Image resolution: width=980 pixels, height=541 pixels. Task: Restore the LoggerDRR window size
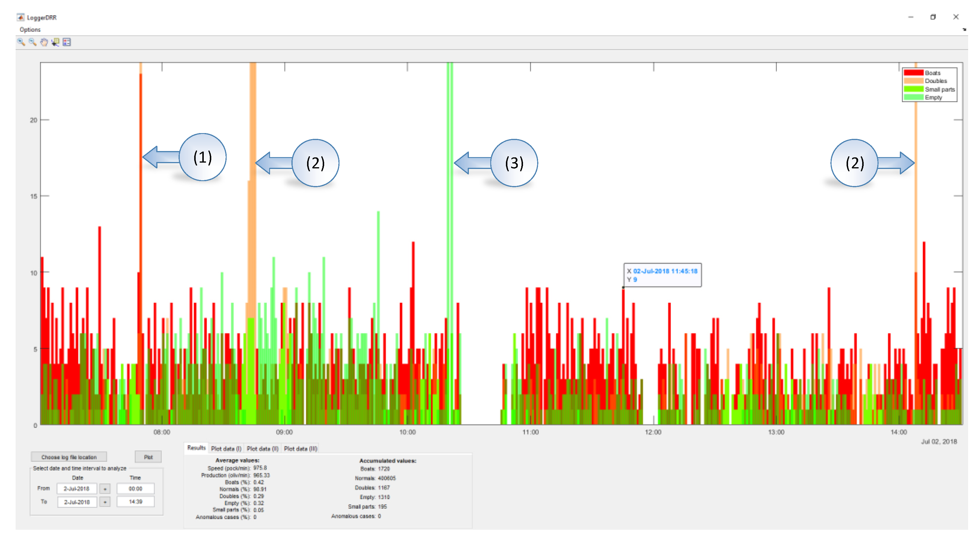click(x=933, y=17)
